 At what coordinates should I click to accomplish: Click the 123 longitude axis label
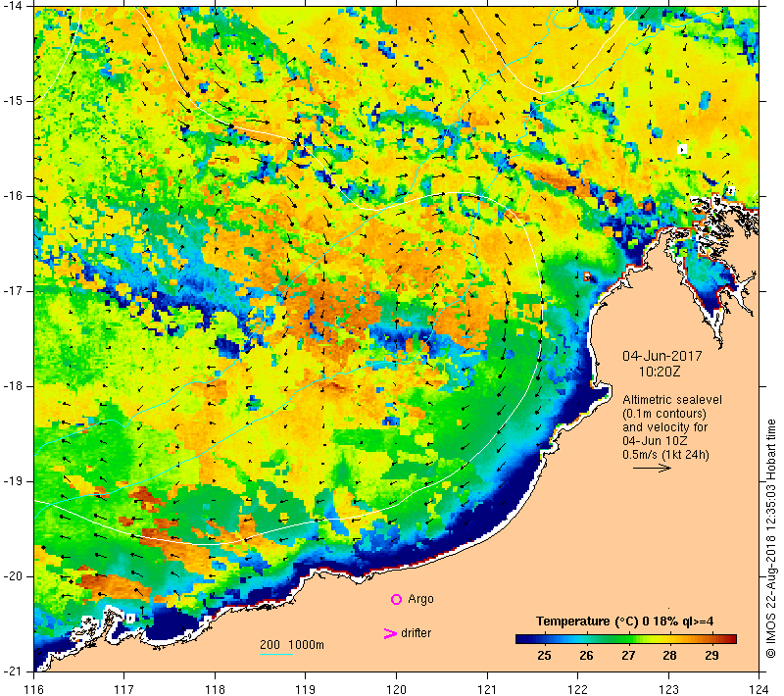[x=668, y=689]
